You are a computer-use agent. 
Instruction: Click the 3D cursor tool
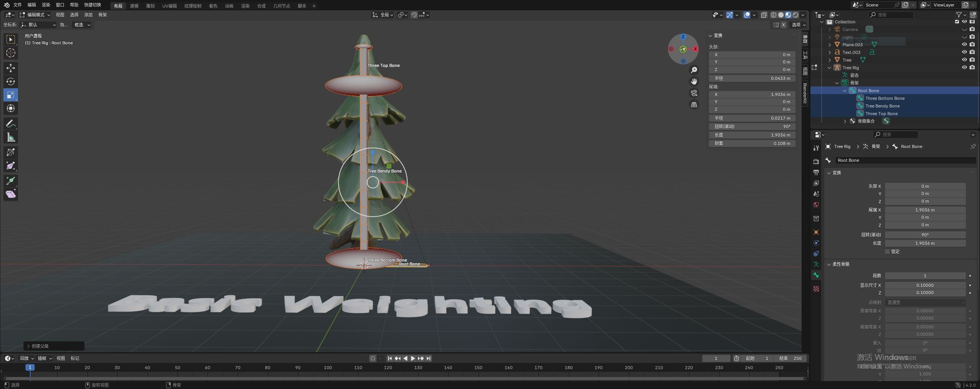click(11, 53)
